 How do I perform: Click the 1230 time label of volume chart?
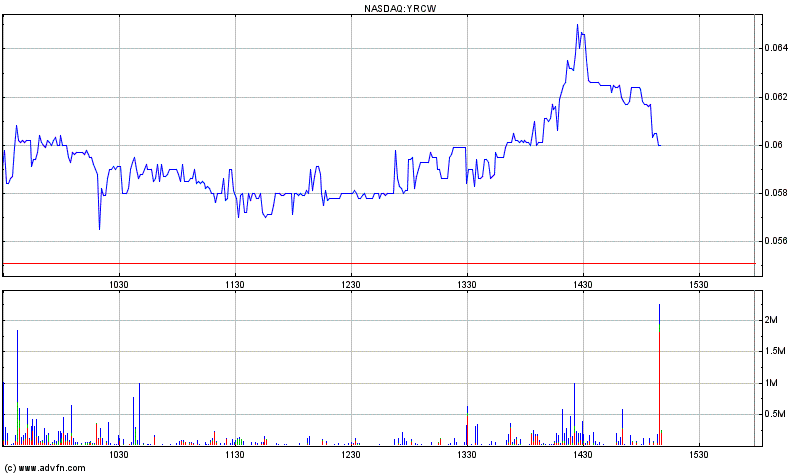[x=351, y=454]
